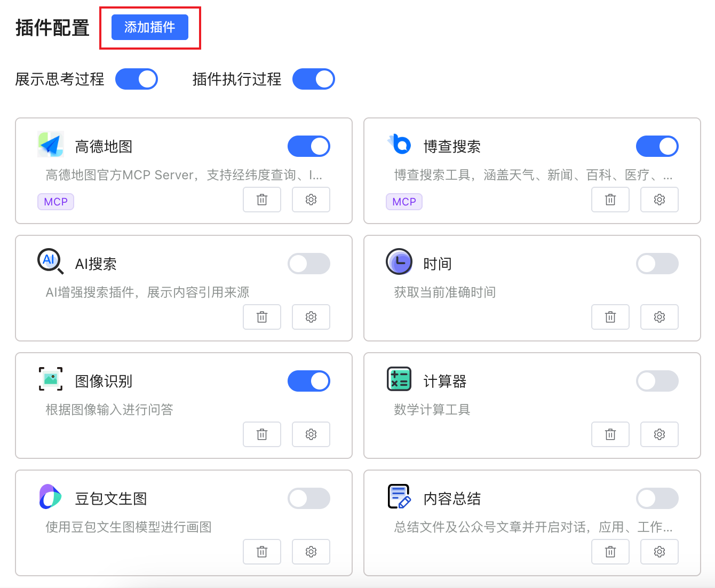Click description 使用豆包文生图模型进行画图
The width and height of the screenshot is (715, 588).
pyautogui.click(x=129, y=527)
